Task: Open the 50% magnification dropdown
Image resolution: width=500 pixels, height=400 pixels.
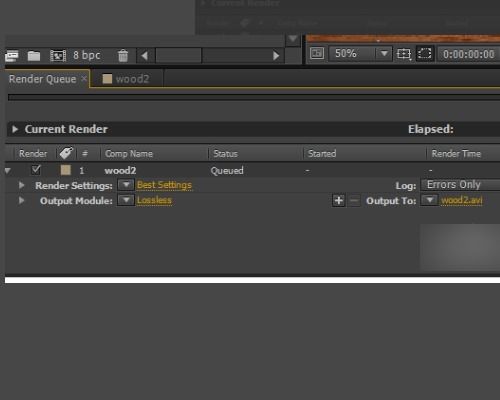Action: click(360, 54)
